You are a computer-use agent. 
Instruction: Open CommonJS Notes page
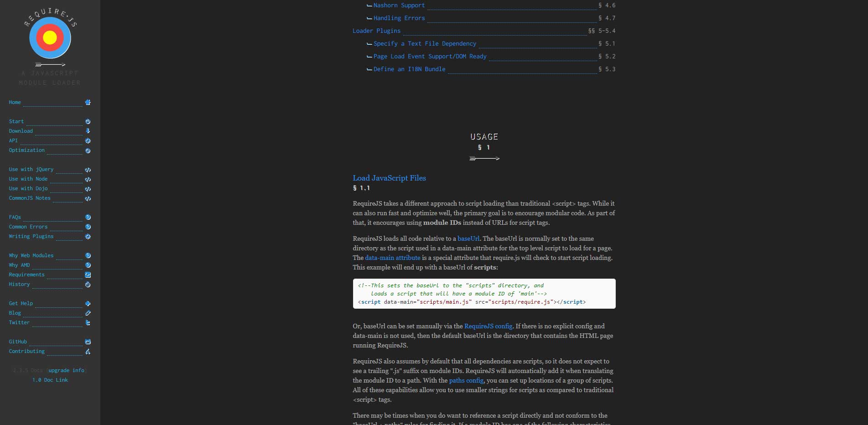(x=30, y=198)
